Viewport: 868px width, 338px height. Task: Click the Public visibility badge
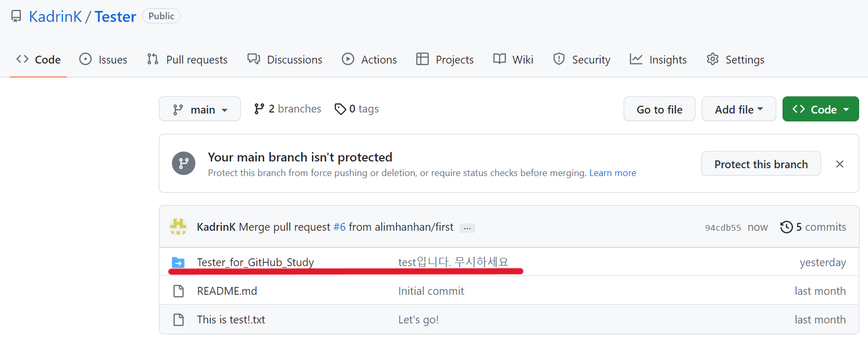coord(161,16)
